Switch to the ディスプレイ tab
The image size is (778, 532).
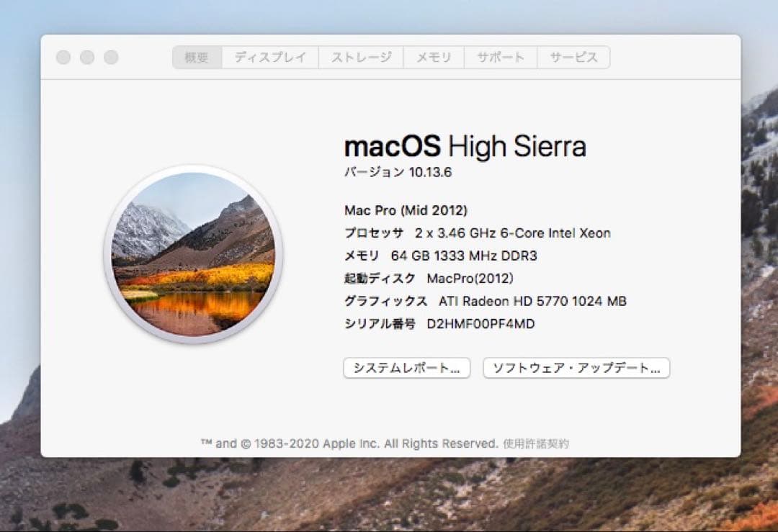click(x=270, y=57)
